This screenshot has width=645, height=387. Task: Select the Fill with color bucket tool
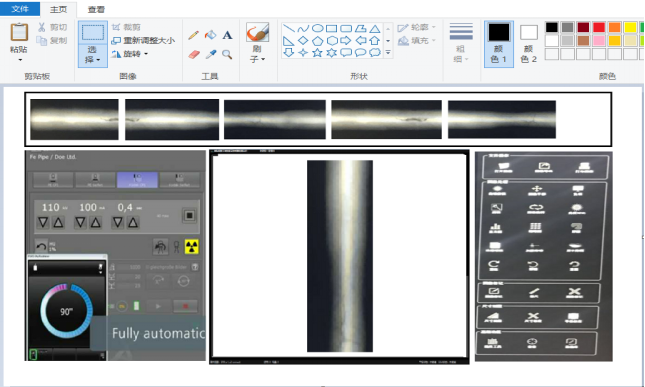211,35
